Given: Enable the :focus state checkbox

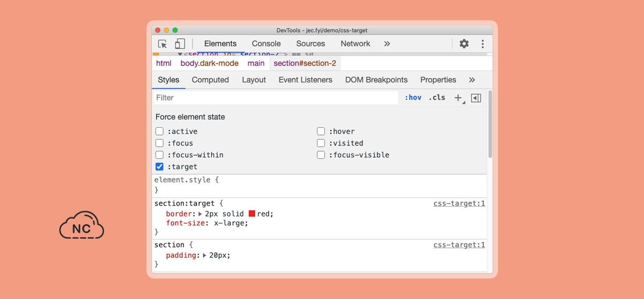Looking at the screenshot, I should 160,143.
